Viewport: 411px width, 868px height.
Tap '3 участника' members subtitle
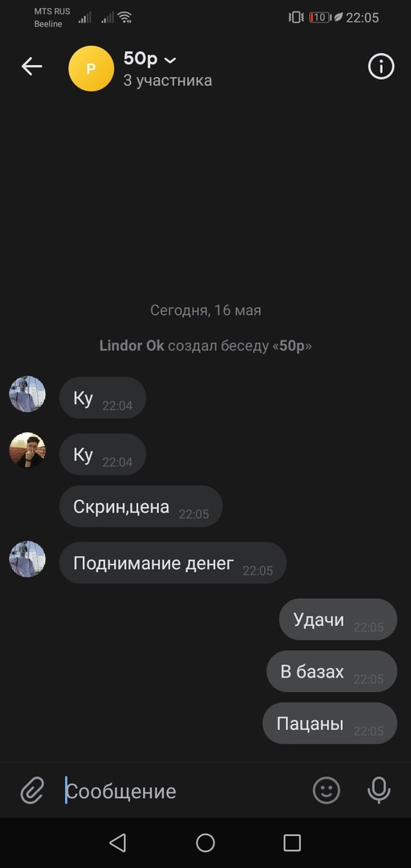[x=168, y=81]
